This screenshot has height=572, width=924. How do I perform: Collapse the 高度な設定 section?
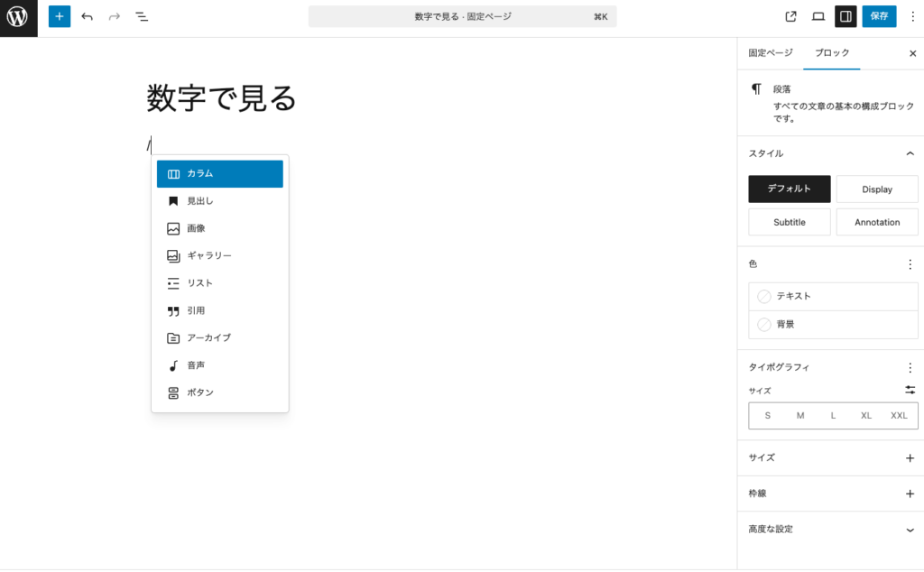pyautogui.click(x=910, y=530)
